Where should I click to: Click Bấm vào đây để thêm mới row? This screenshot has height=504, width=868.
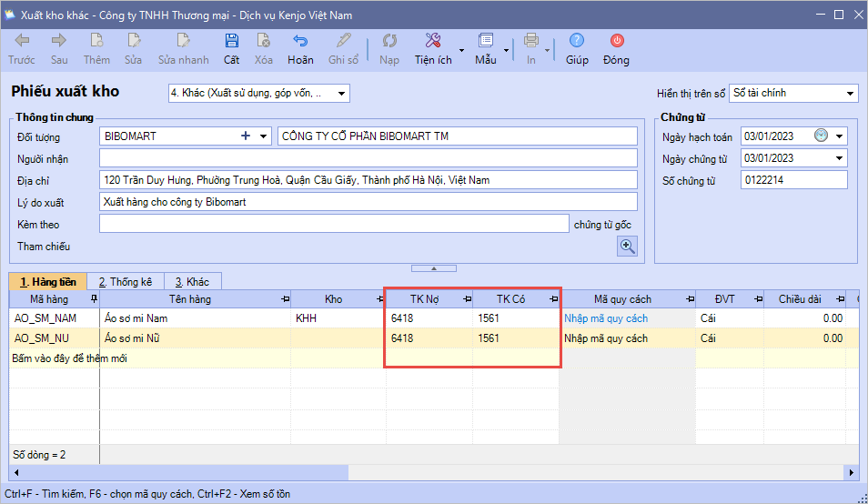(69, 358)
